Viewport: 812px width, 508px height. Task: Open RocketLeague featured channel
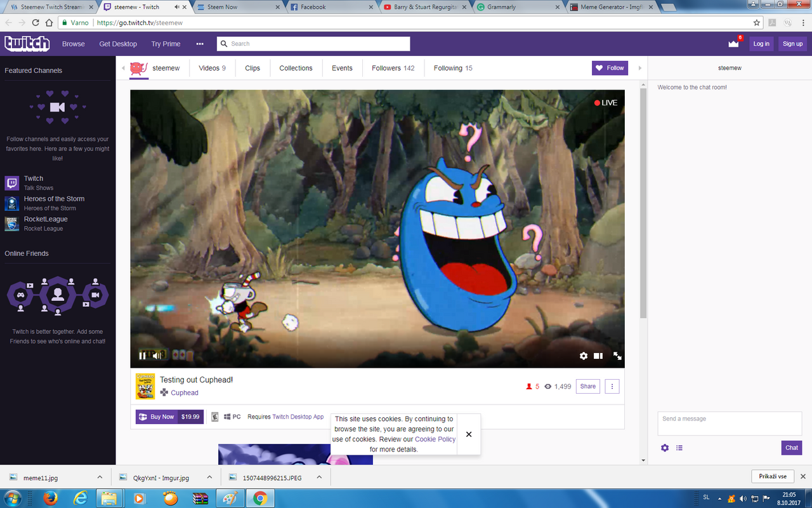coord(36,224)
